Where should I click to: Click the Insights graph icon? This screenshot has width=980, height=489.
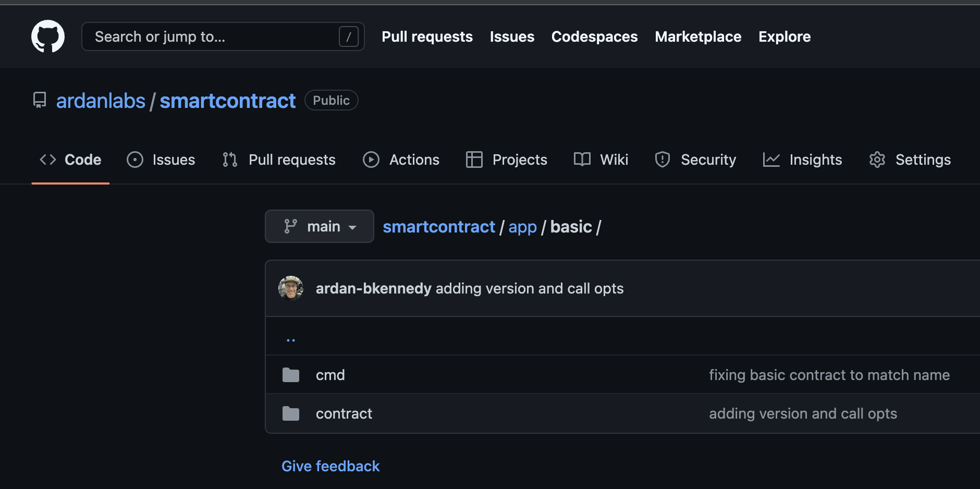point(771,160)
